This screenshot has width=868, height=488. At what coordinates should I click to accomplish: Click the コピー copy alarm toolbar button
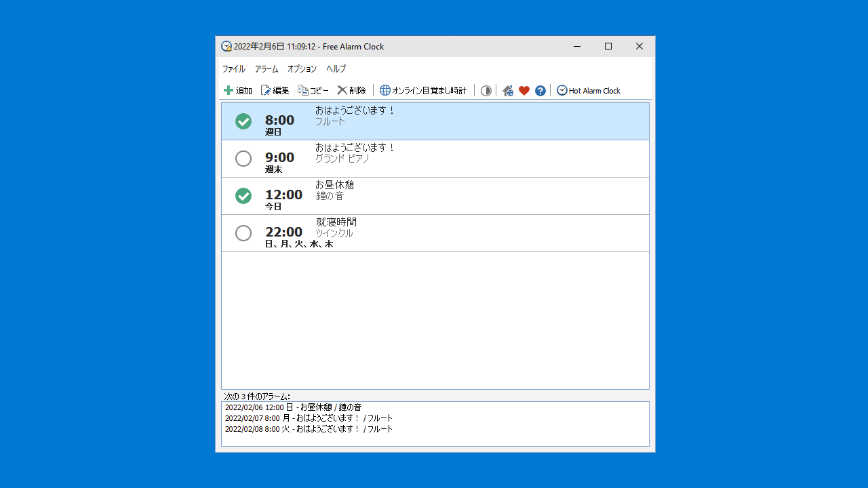[x=313, y=90]
